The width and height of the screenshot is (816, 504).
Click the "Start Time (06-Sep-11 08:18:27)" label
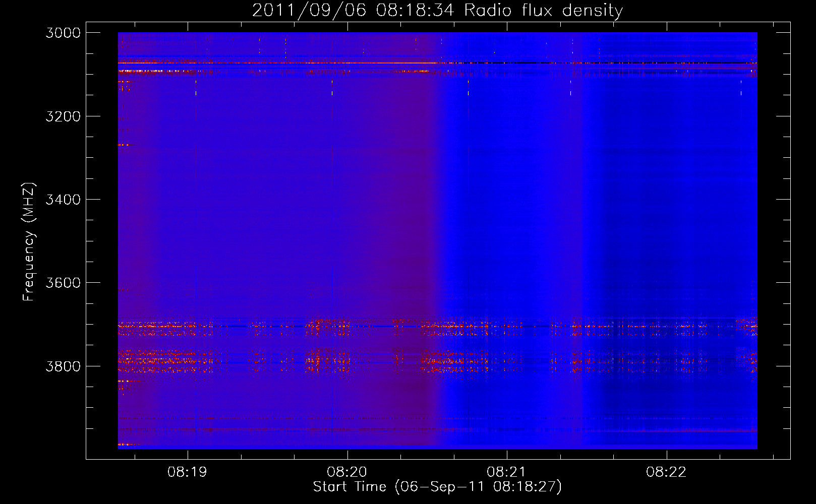pyautogui.click(x=437, y=487)
